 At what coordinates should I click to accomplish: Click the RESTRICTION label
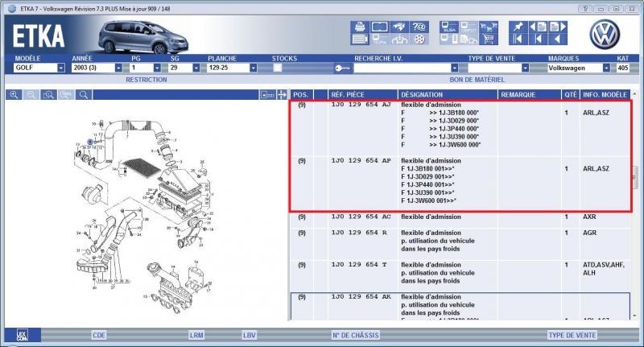coord(147,80)
